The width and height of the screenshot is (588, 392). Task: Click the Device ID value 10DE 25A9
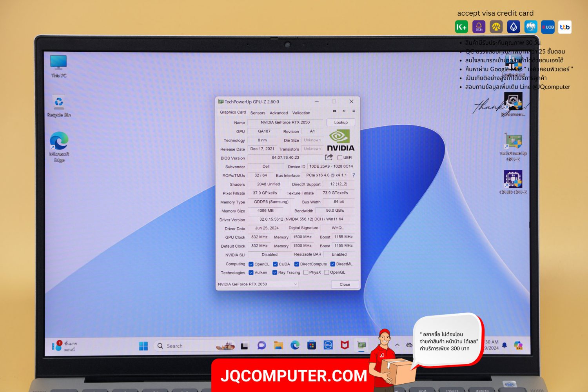pos(331,166)
